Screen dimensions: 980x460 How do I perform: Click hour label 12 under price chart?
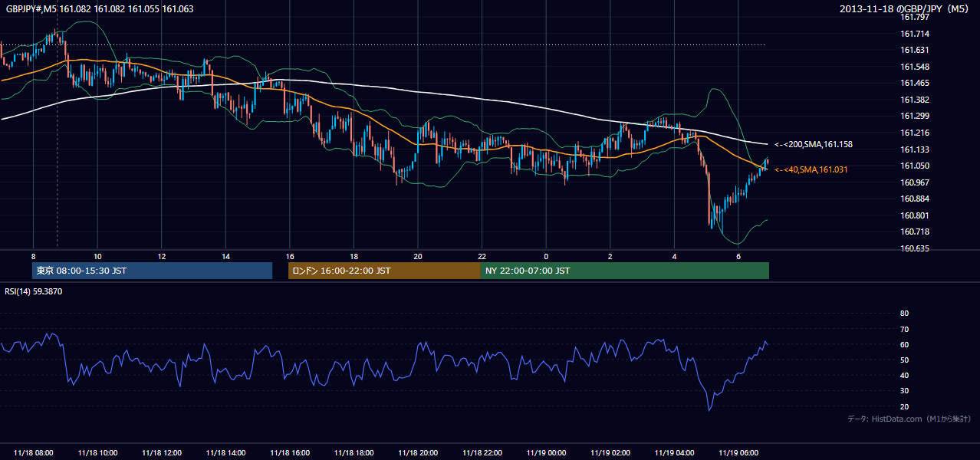click(x=161, y=256)
